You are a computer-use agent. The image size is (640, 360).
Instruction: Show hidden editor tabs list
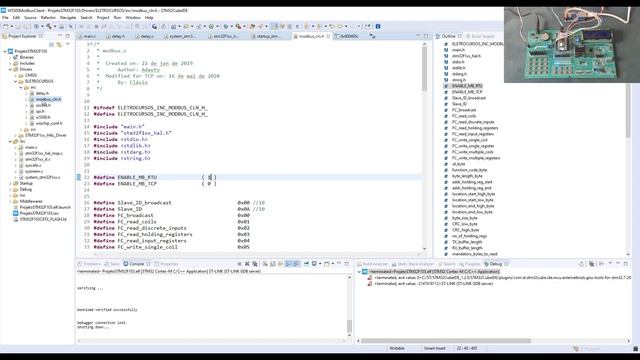(x=372, y=36)
